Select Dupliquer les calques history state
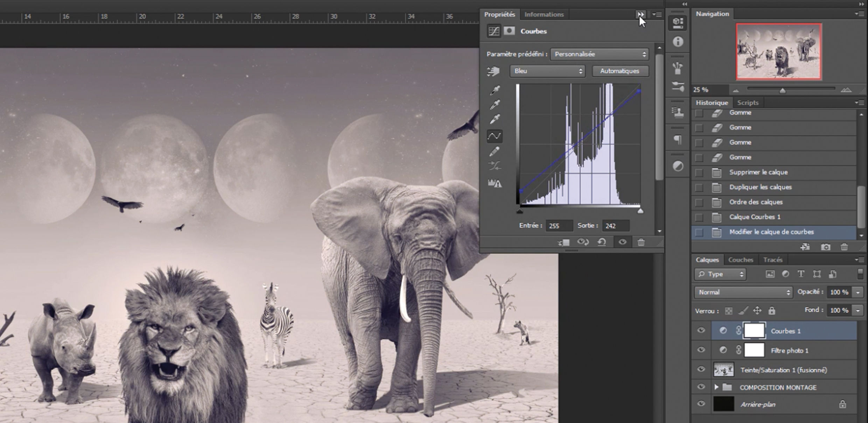 [x=774, y=187]
